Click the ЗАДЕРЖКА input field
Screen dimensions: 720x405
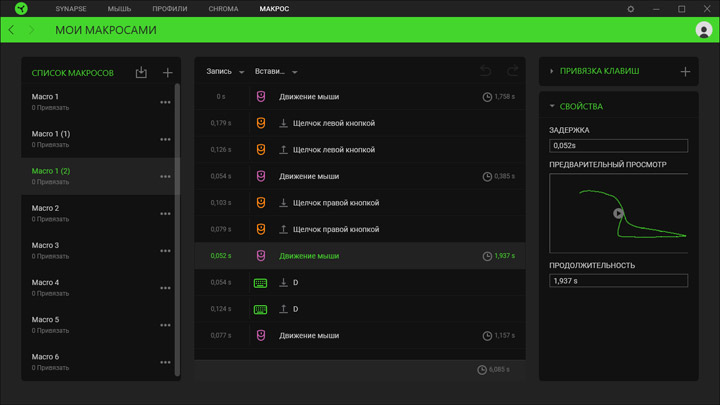point(619,146)
